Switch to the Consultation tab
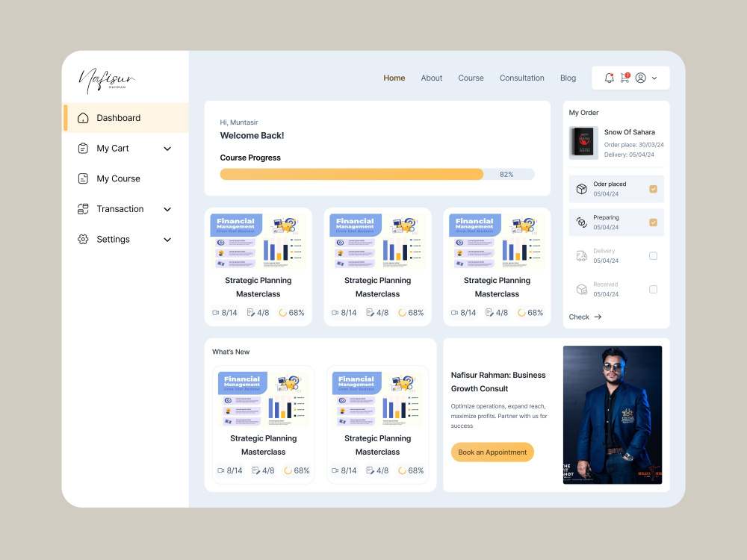The width and height of the screenshot is (747, 560). [521, 78]
